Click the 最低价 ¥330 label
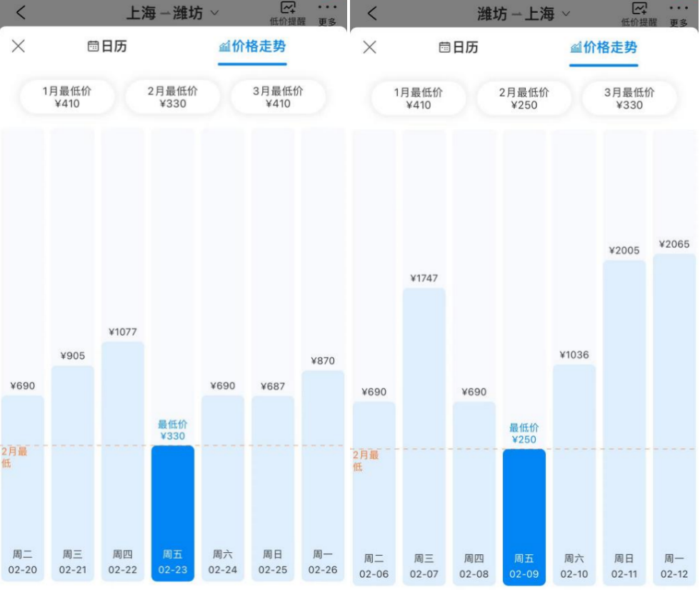 [173, 430]
